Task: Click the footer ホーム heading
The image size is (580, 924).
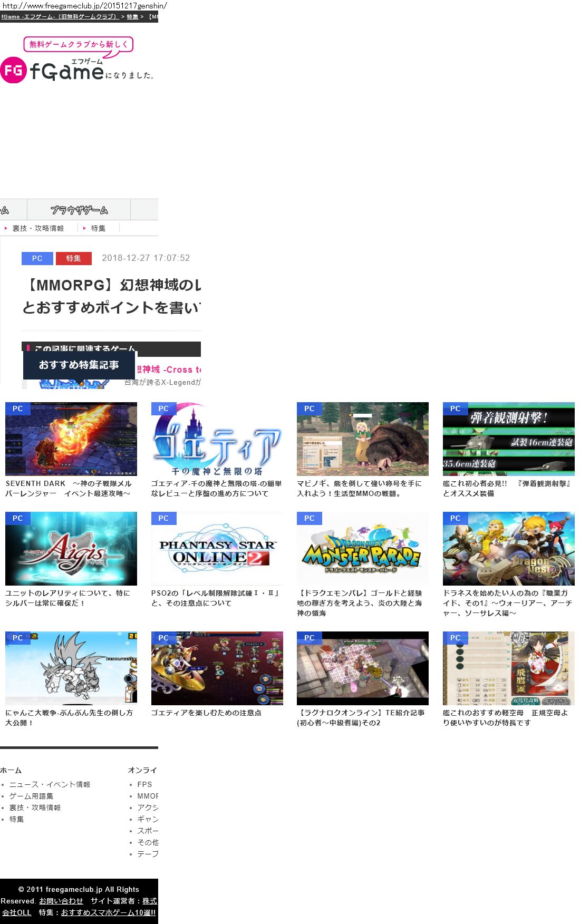Action: tap(11, 770)
